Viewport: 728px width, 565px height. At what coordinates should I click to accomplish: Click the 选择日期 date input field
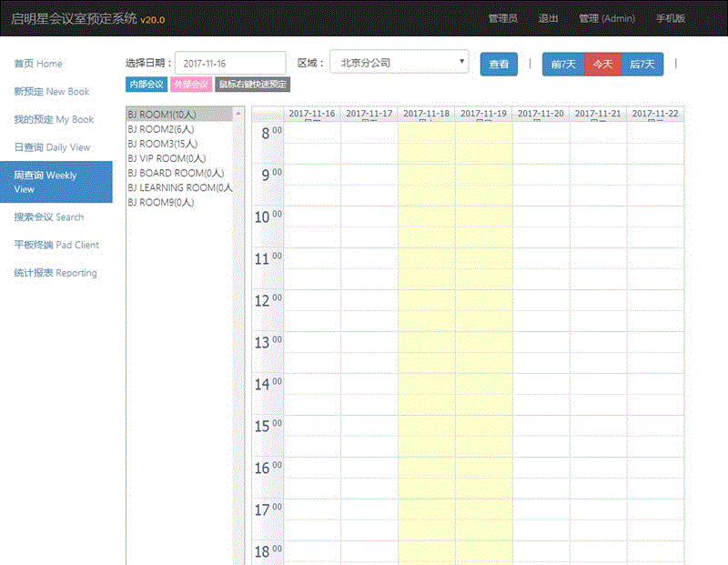coord(230,65)
